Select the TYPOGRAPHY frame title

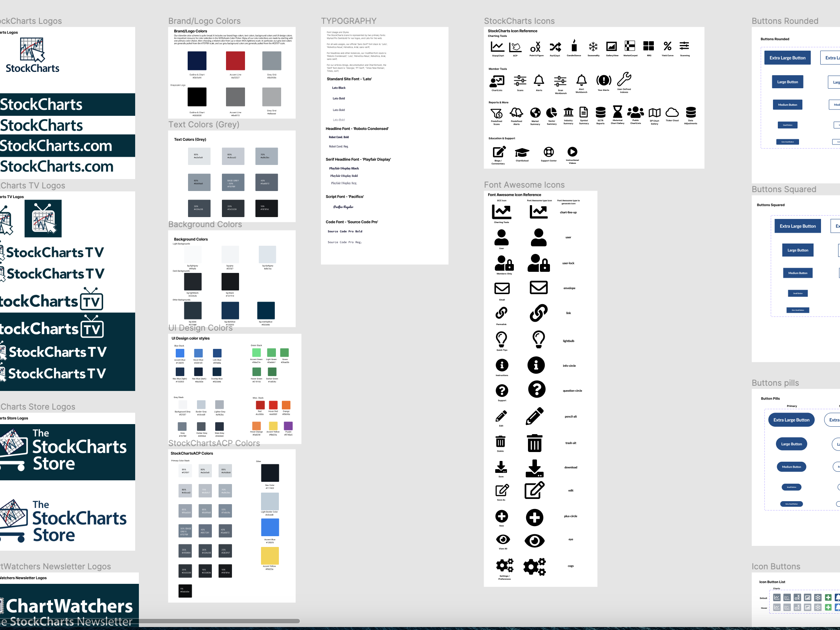(348, 21)
